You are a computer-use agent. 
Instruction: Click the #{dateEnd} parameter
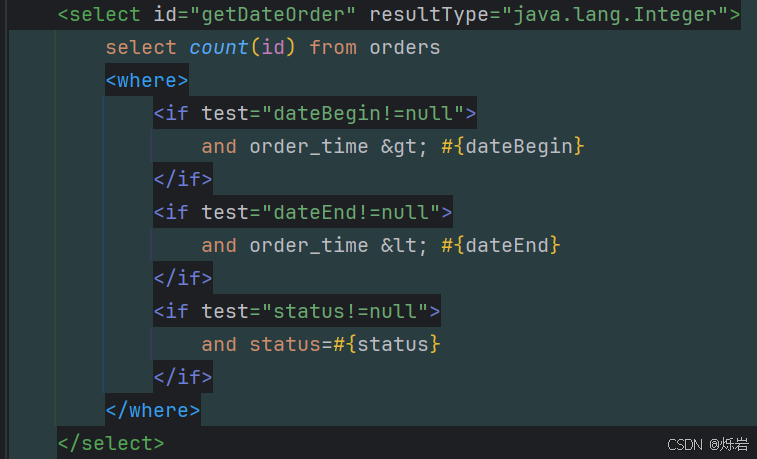tap(501, 245)
